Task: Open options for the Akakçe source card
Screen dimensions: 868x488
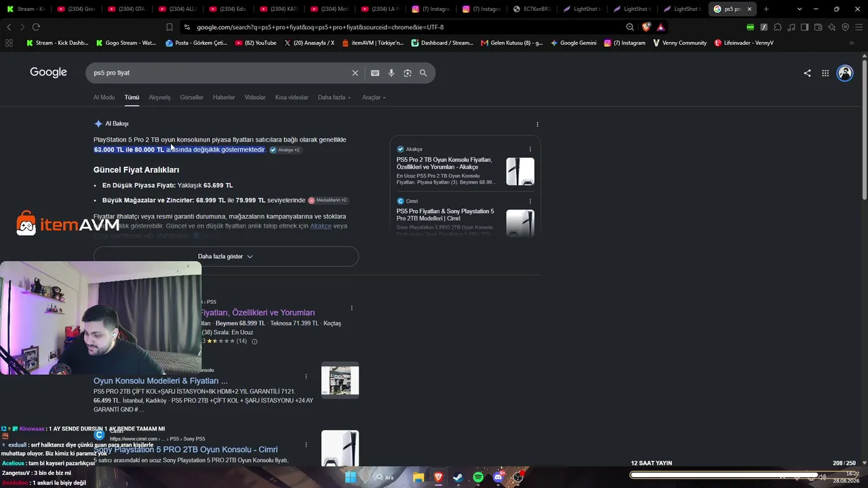Action: [530, 149]
